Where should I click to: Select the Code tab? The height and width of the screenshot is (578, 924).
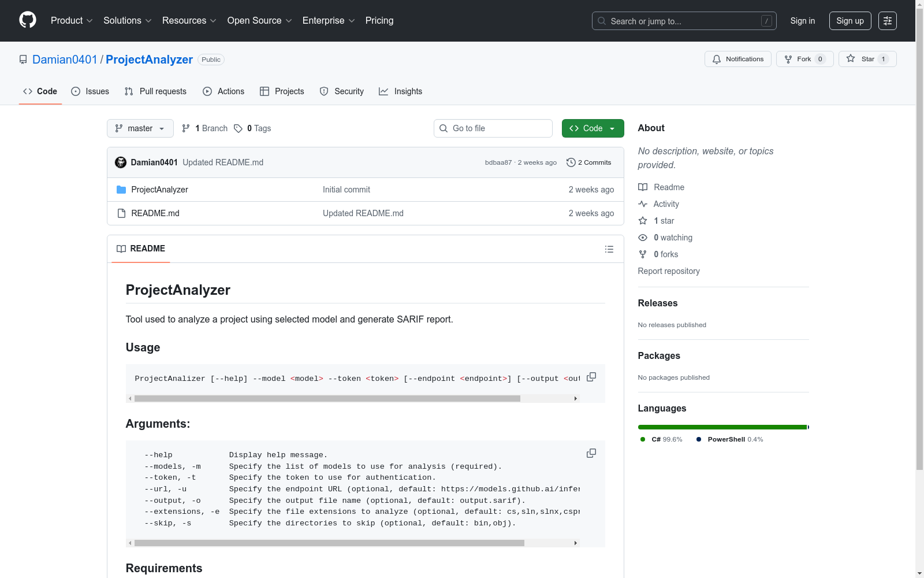(x=40, y=91)
